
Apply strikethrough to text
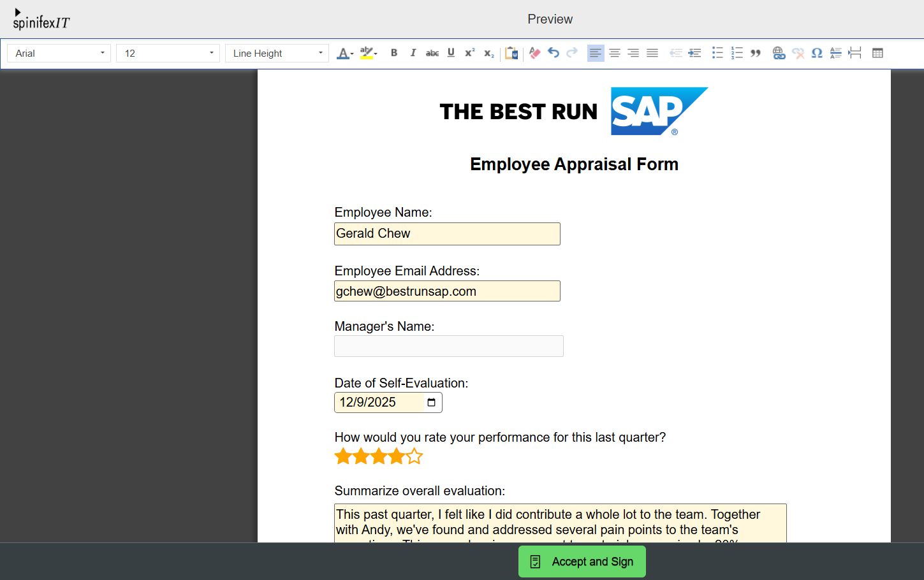coord(432,53)
